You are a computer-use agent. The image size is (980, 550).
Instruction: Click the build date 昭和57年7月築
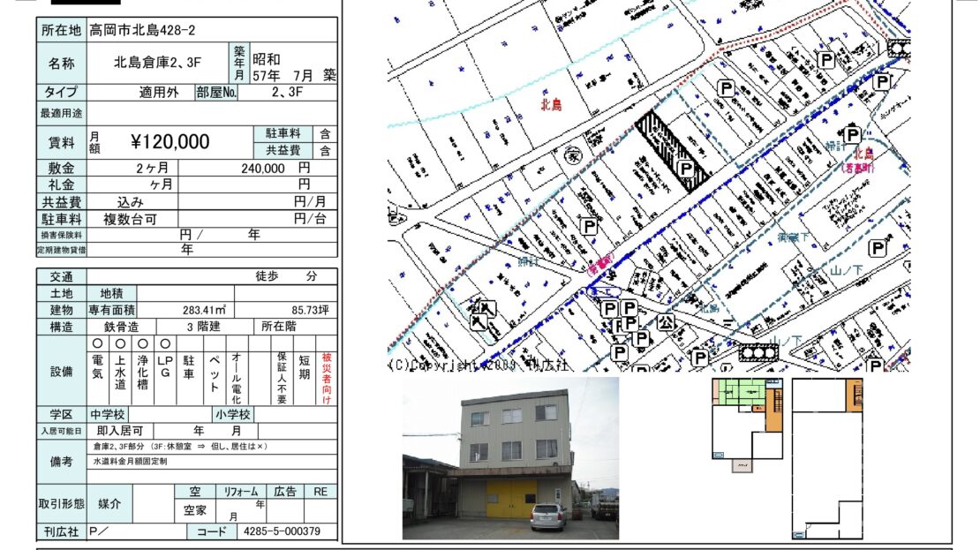294,67
